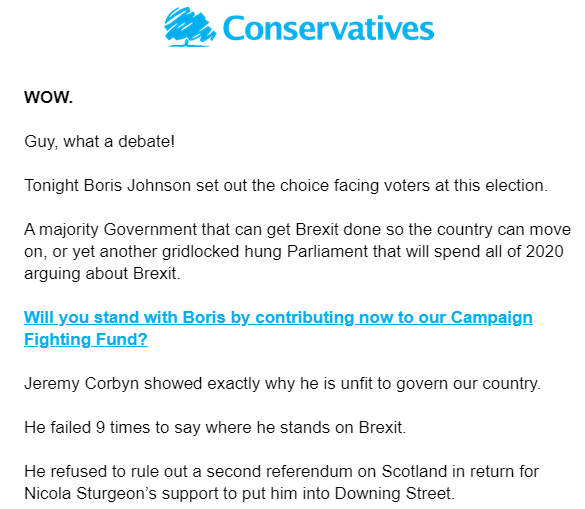Select the bold 'WOW.' heading
This screenshot has width=585, height=509.
(49, 97)
